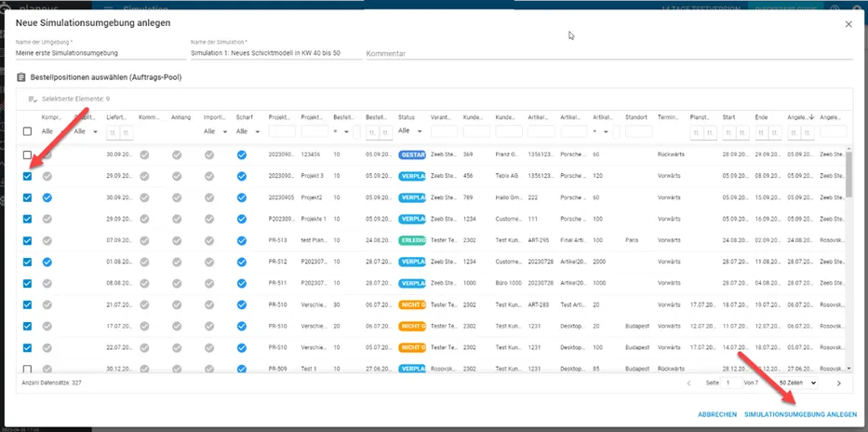Toggle the Scharf check icon in Projekt 3 row

[x=241, y=176]
